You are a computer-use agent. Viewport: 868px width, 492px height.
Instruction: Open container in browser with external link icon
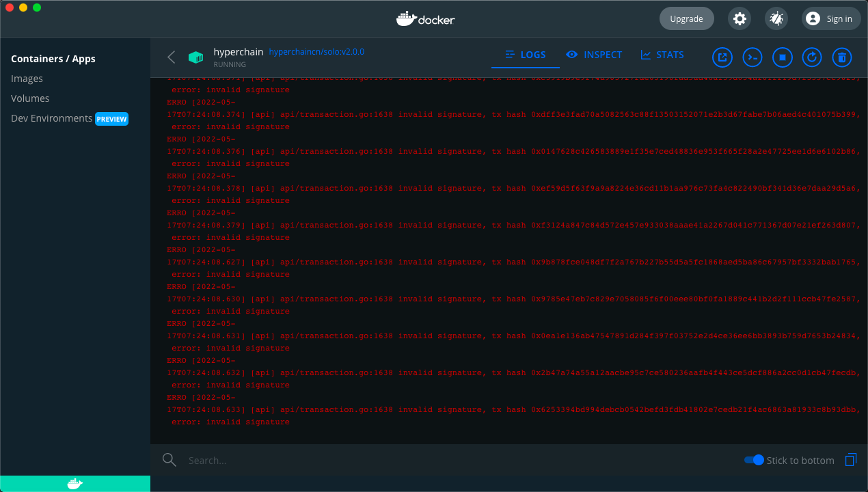[722, 57]
